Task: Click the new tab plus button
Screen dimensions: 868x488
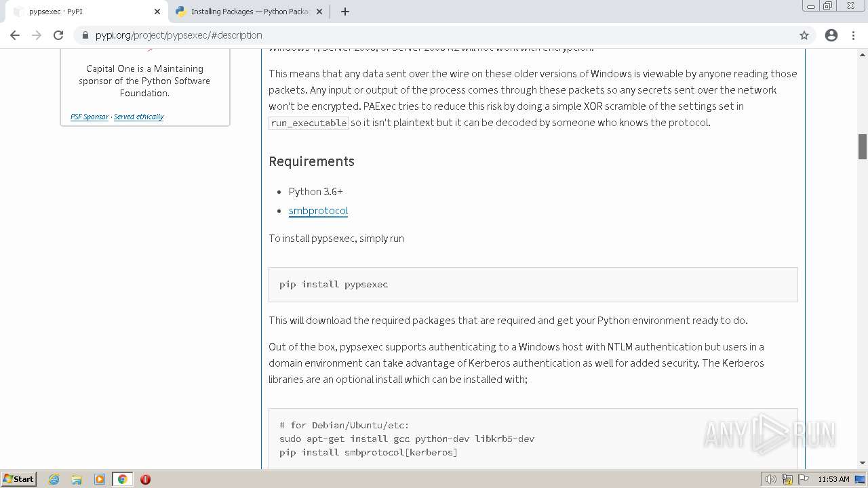Action: click(345, 12)
